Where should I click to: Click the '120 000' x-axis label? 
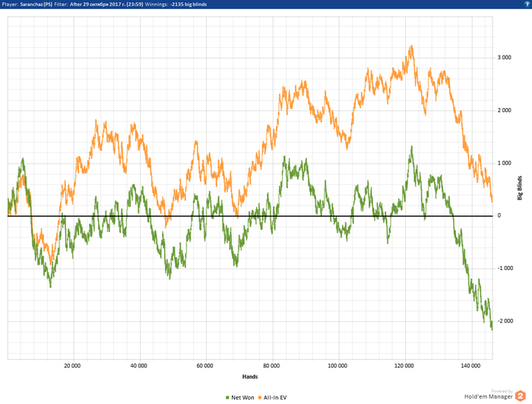(x=404, y=366)
